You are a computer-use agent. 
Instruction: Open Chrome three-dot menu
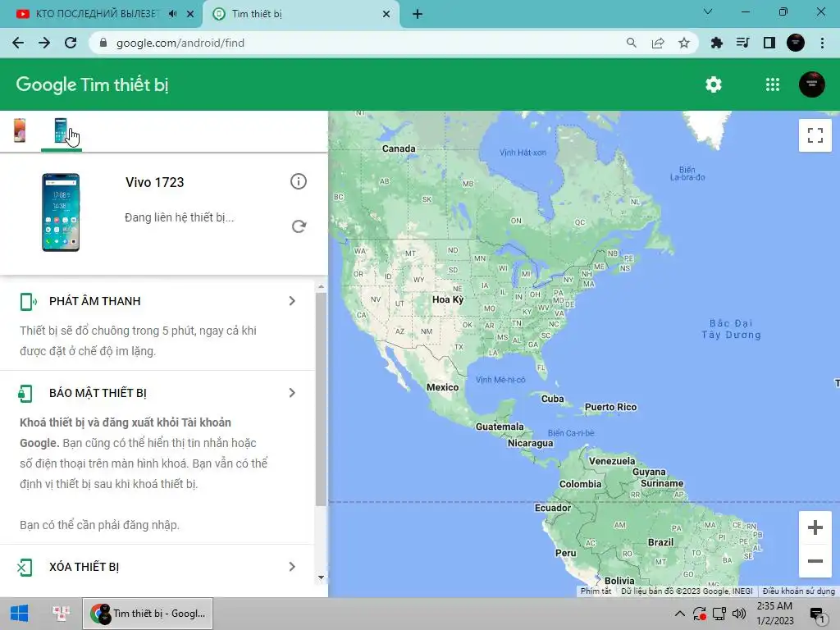(822, 43)
